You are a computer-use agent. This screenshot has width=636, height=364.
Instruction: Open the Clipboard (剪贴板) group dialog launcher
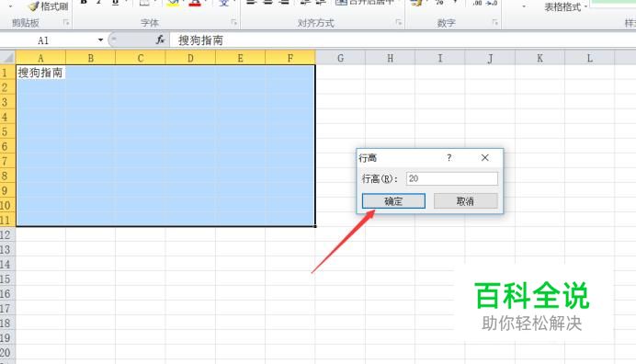(x=66, y=23)
